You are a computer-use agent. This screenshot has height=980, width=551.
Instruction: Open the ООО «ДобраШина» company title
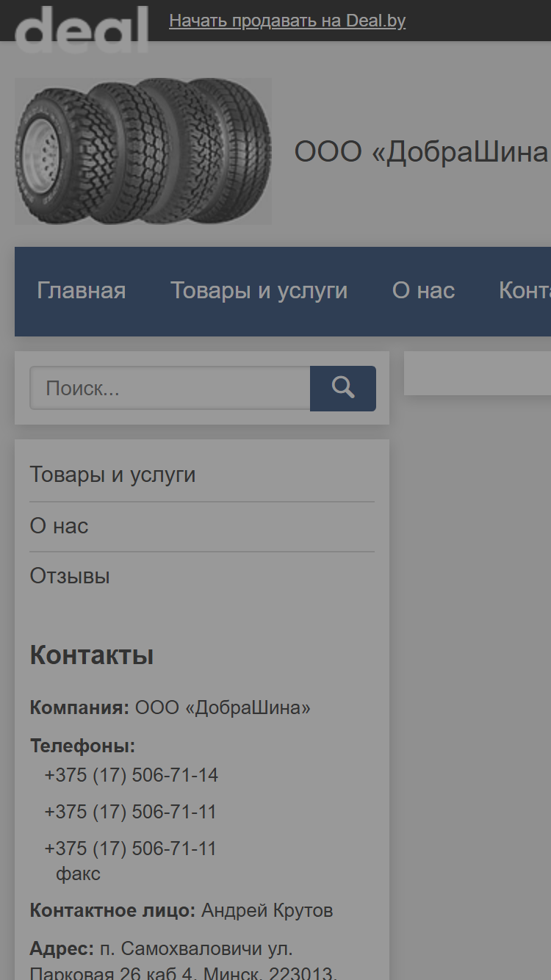[422, 152]
